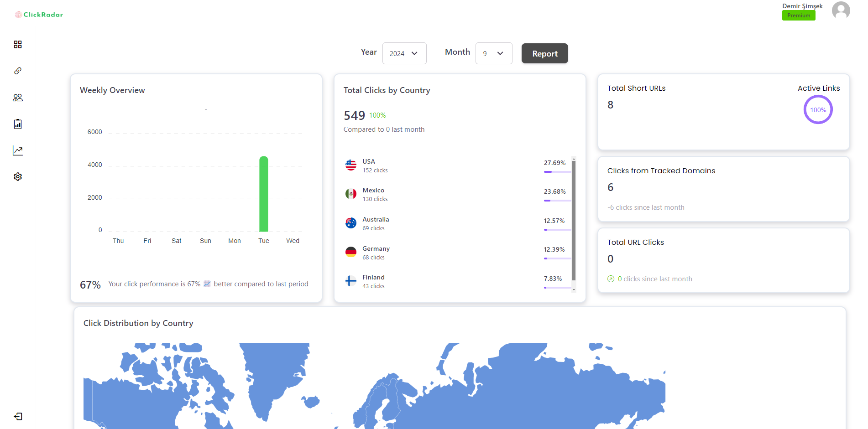The height and width of the screenshot is (429, 868).
Task: Click the 549 total clicks value
Action: pyautogui.click(x=354, y=115)
